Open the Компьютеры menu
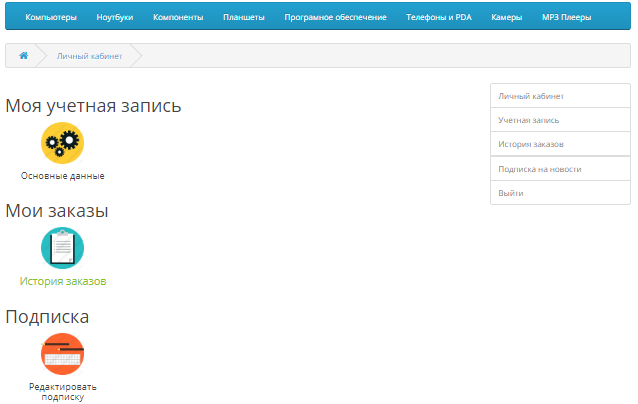Viewport: 638px width, 404px height. click(50, 17)
